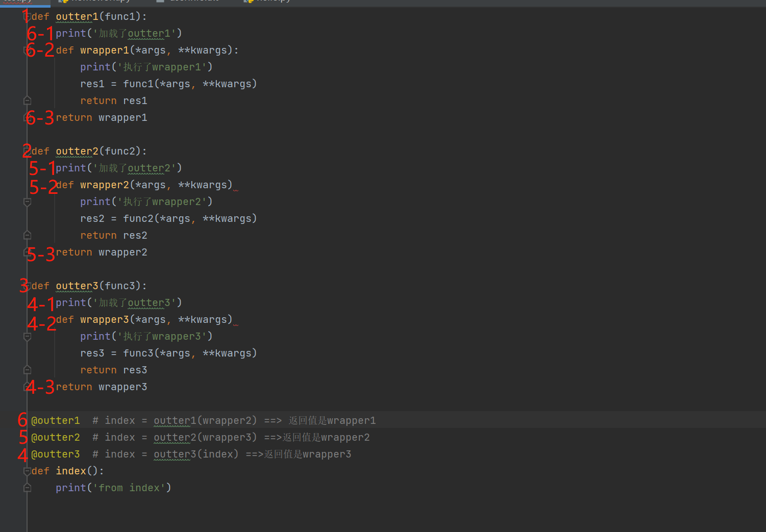Click the comment text '返回值是wrapper1'
This screenshot has width=766, height=532.
coord(332,421)
